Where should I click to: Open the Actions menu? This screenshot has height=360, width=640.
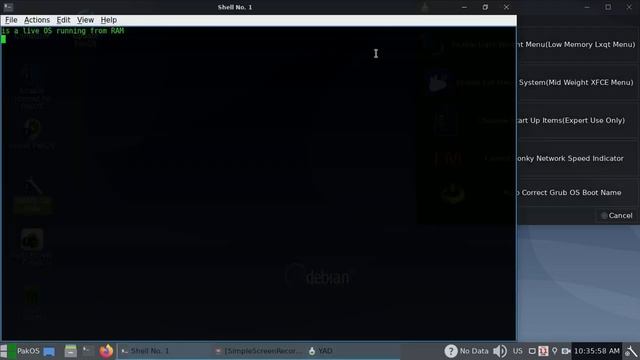pyautogui.click(x=37, y=20)
